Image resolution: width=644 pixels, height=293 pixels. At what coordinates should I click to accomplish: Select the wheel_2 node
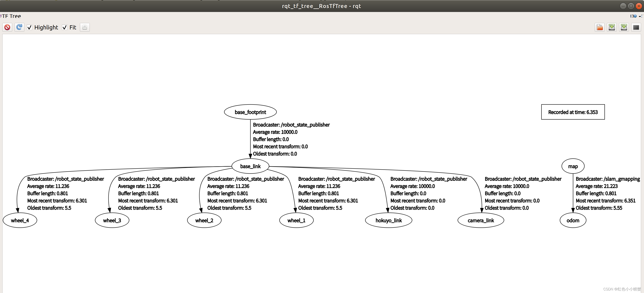204,220
